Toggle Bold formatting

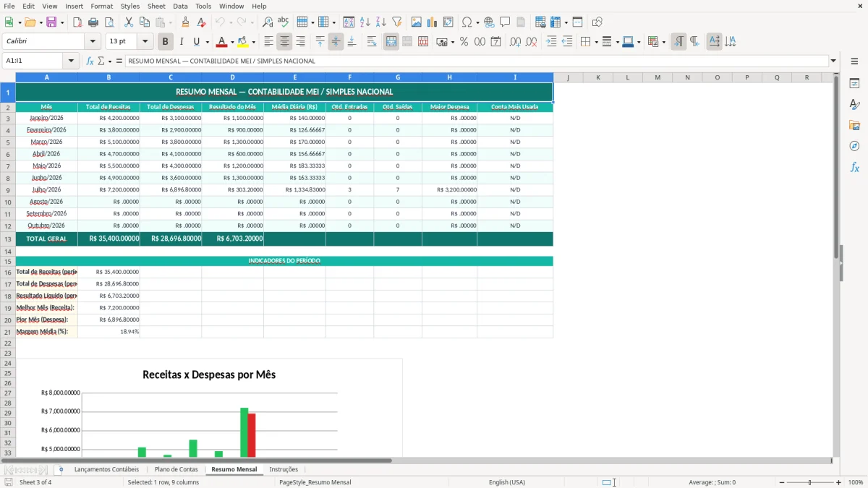tap(166, 42)
